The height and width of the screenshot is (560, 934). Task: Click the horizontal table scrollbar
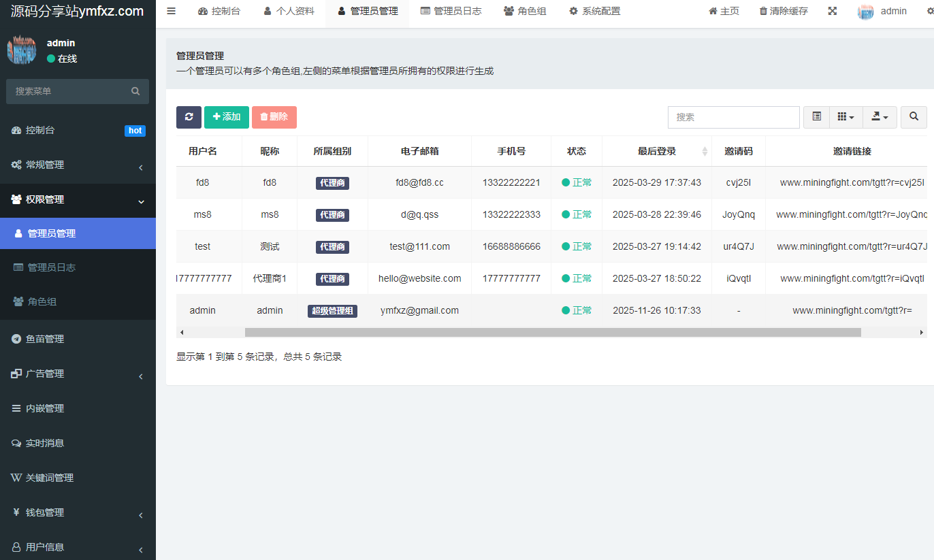coord(552,333)
